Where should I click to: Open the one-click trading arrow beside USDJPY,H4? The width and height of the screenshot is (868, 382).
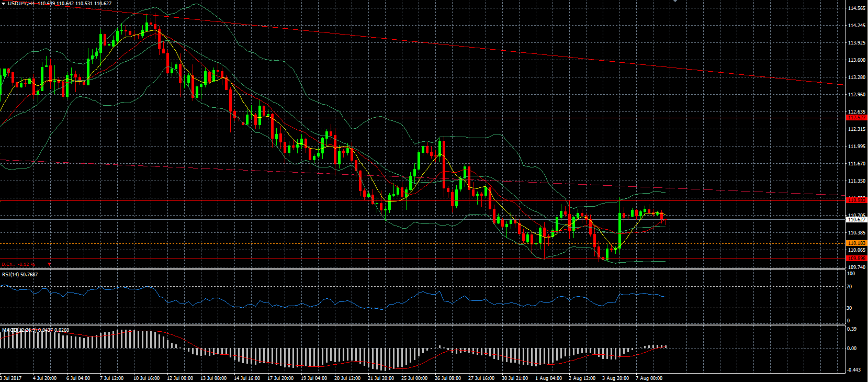click(x=4, y=3)
